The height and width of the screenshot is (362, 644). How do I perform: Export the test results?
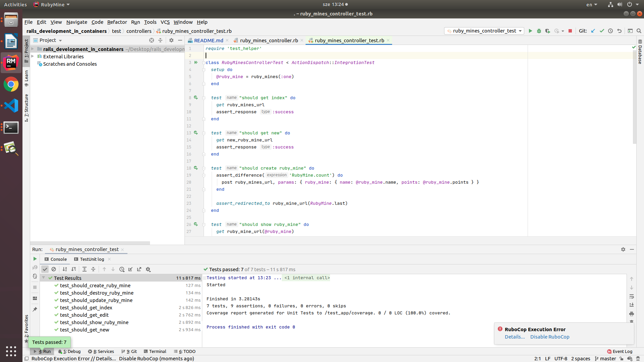tap(139, 269)
